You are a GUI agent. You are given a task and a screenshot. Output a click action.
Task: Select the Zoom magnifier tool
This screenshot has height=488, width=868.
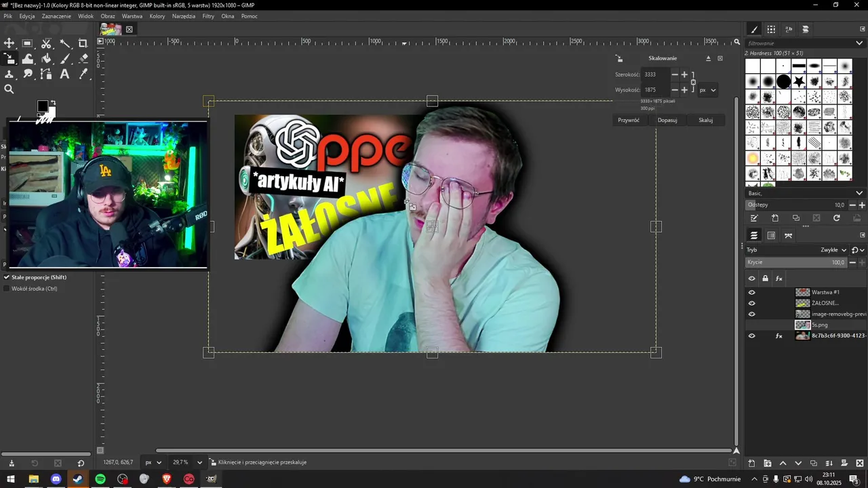point(9,89)
